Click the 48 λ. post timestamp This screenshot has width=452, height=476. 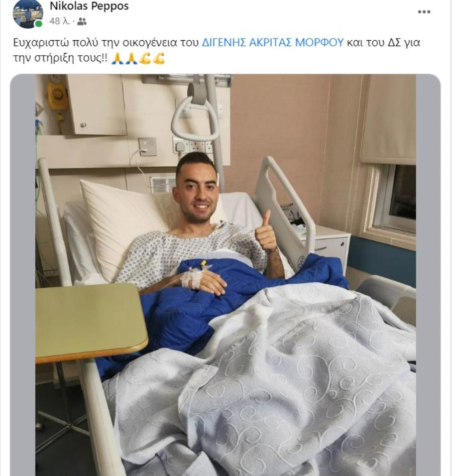(x=60, y=22)
